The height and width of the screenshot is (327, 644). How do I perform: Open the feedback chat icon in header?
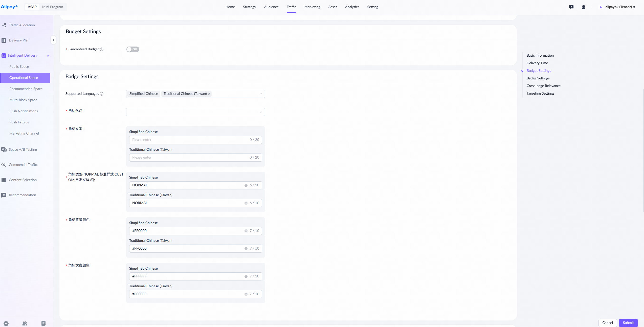click(571, 7)
